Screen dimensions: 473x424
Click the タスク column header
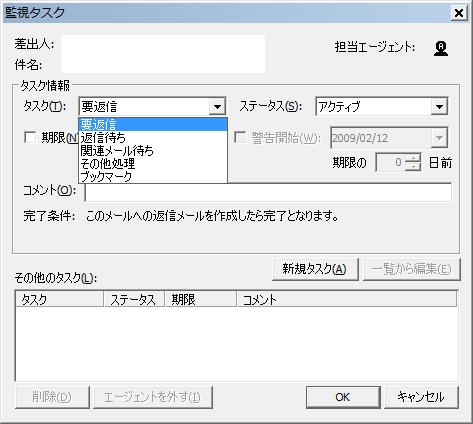pyautogui.click(x=60, y=299)
